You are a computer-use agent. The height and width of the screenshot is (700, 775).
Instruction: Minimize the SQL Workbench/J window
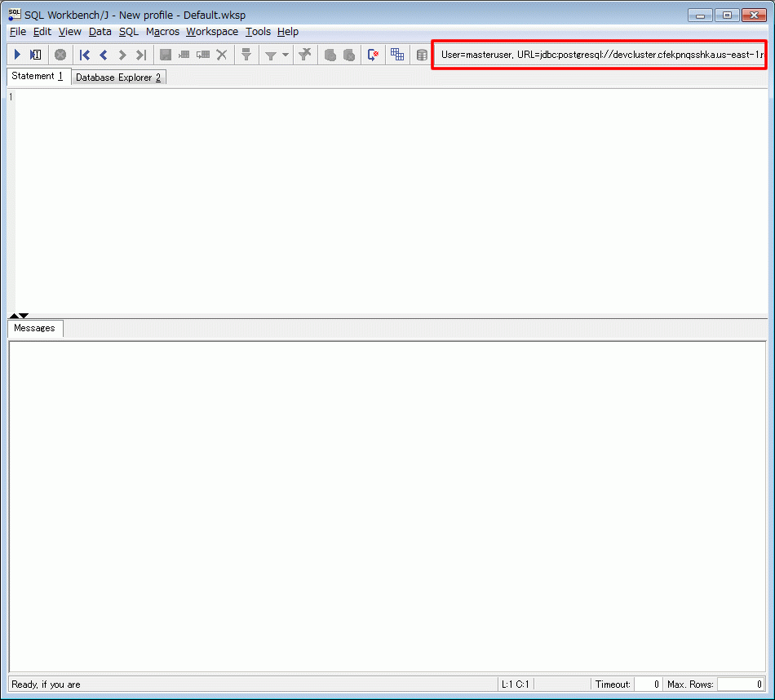(700, 16)
